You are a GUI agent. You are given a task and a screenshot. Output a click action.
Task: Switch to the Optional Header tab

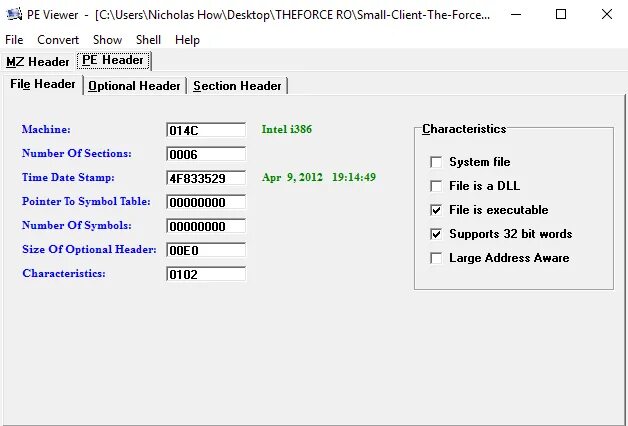point(134,86)
